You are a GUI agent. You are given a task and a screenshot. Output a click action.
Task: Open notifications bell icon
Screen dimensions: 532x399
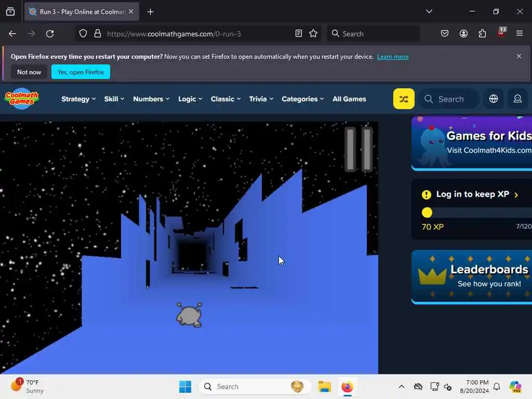tap(497, 387)
